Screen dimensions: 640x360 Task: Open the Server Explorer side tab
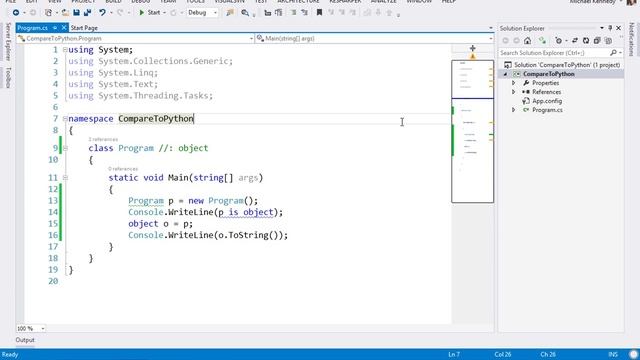pyautogui.click(x=8, y=42)
